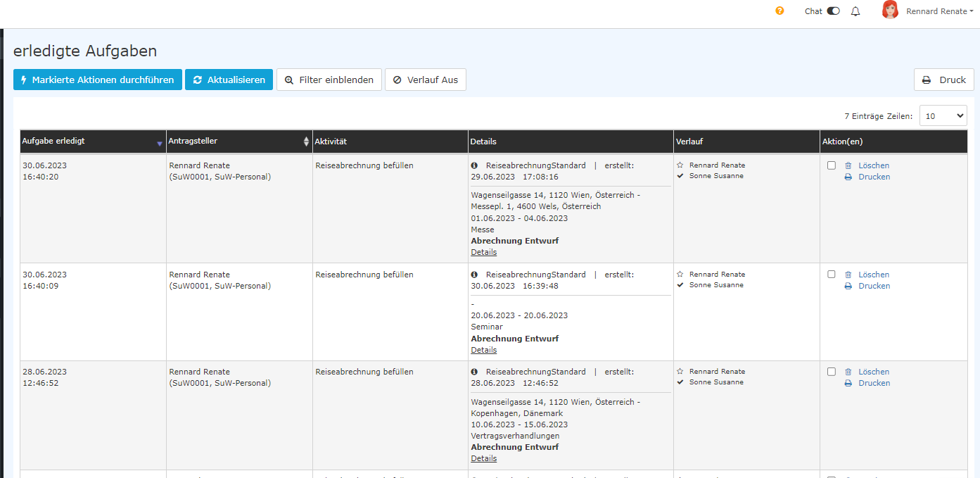Click printer icon in second task row
980x478 pixels.
pyautogui.click(x=848, y=286)
